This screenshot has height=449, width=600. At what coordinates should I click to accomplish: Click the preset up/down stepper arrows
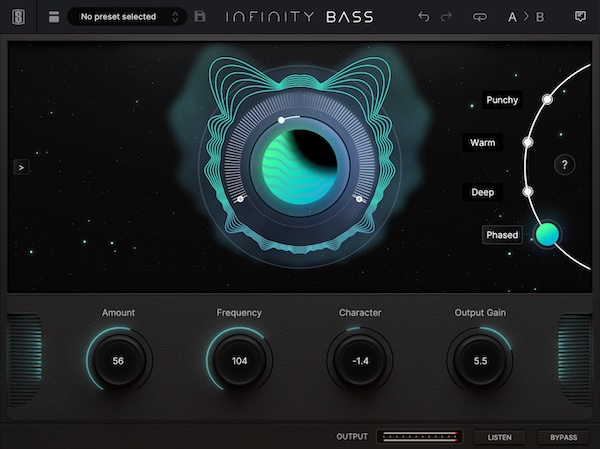(175, 17)
